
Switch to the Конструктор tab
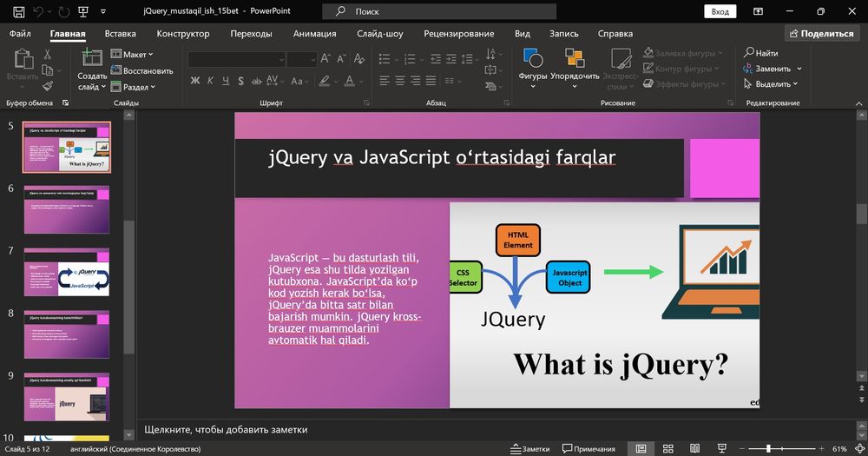pyautogui.click(x=183, y=33)
